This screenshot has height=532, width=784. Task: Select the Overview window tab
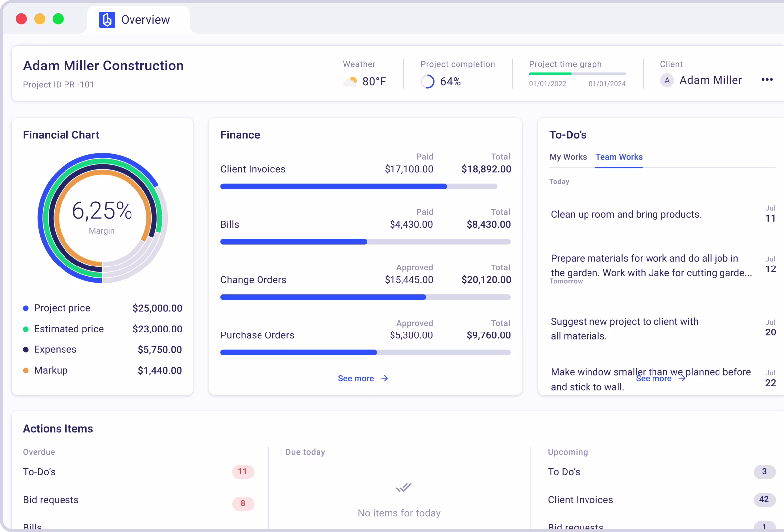pos(138,20)
